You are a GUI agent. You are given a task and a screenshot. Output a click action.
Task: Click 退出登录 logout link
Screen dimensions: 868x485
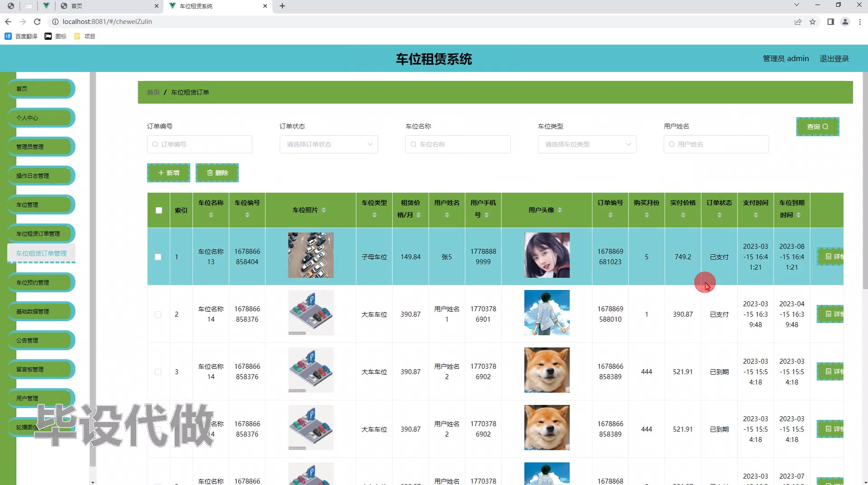pyautogui.click(x=834, y=58)
